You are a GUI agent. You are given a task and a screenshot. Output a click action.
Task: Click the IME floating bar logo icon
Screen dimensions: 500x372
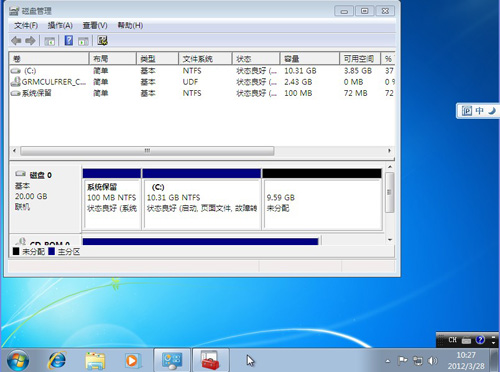(467, 111)
